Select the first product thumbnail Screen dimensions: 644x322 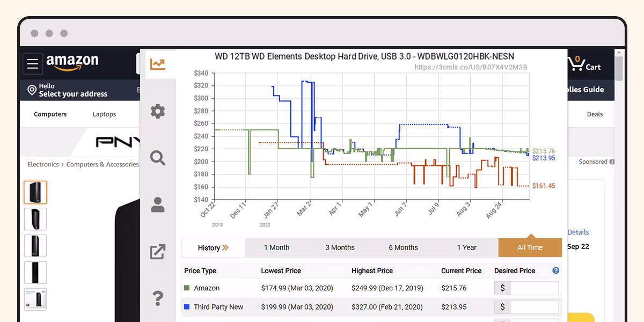(x=35, y=192)
